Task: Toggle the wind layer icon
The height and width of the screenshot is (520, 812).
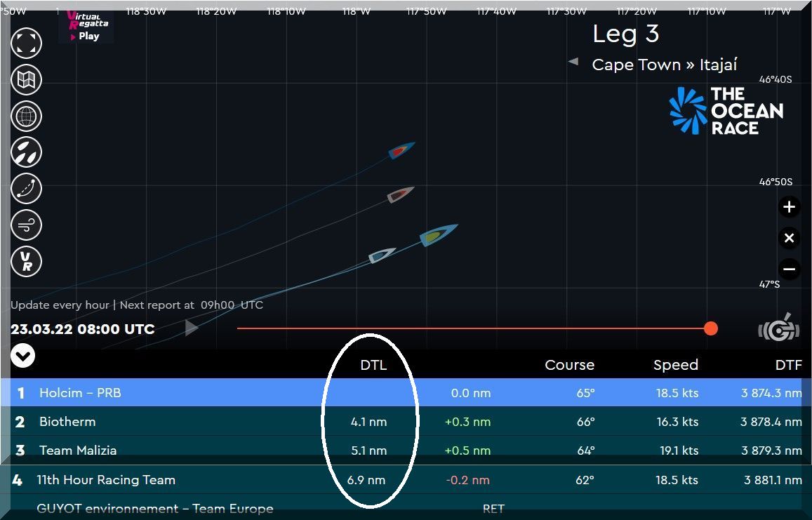Action: click(27, 225)
